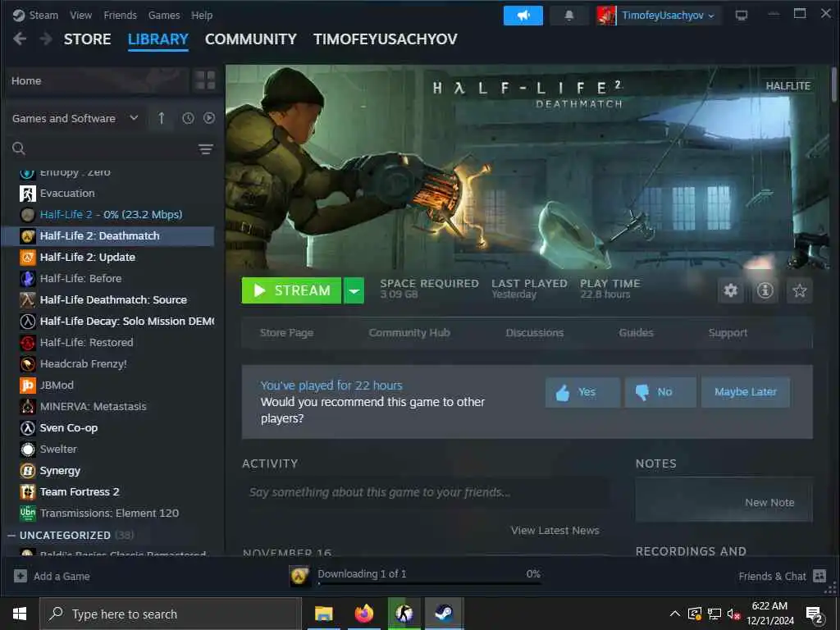The height and width of the screenshot is (630, 840).
Task: Click the library search magnifier icon
Action: 19,148
